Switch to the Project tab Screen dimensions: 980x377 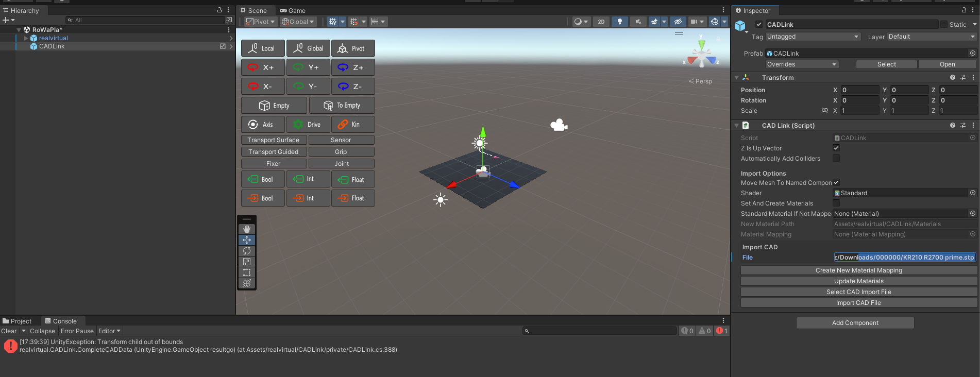tap(18, 321)
